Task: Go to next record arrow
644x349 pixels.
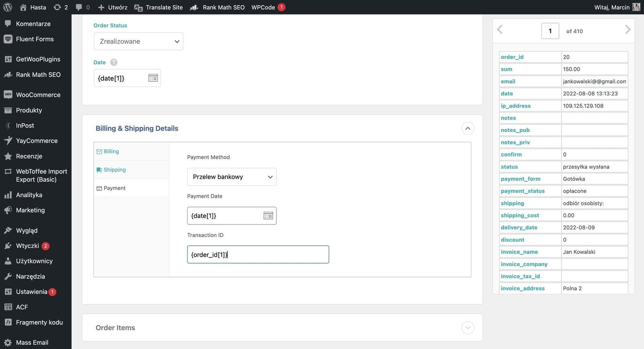Action: (627, 29)
